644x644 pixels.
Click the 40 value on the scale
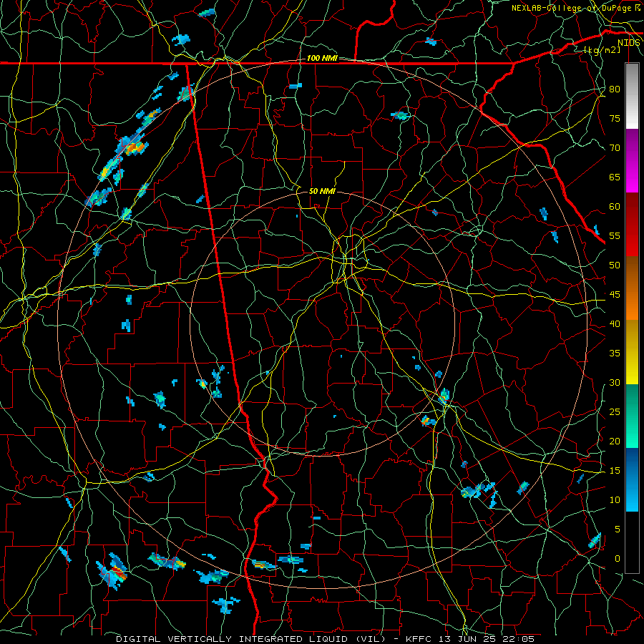coord(615,324)
